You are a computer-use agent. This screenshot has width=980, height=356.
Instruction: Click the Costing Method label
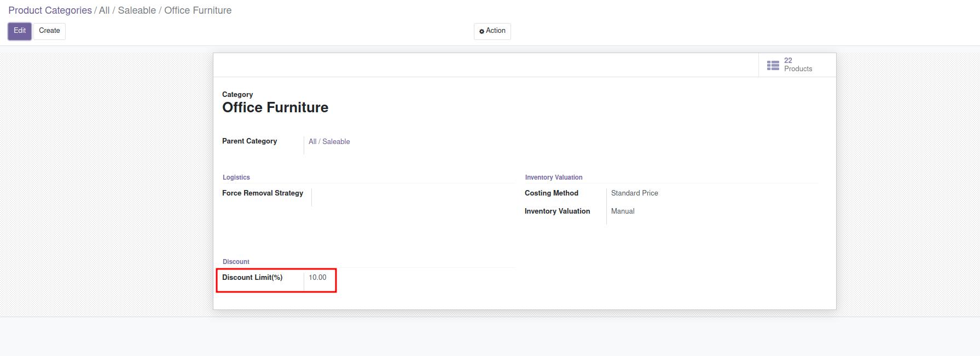551,193
